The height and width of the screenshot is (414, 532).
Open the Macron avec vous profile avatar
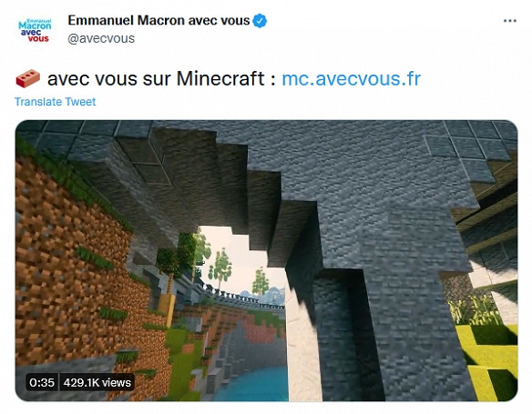(x=35, y=31)
